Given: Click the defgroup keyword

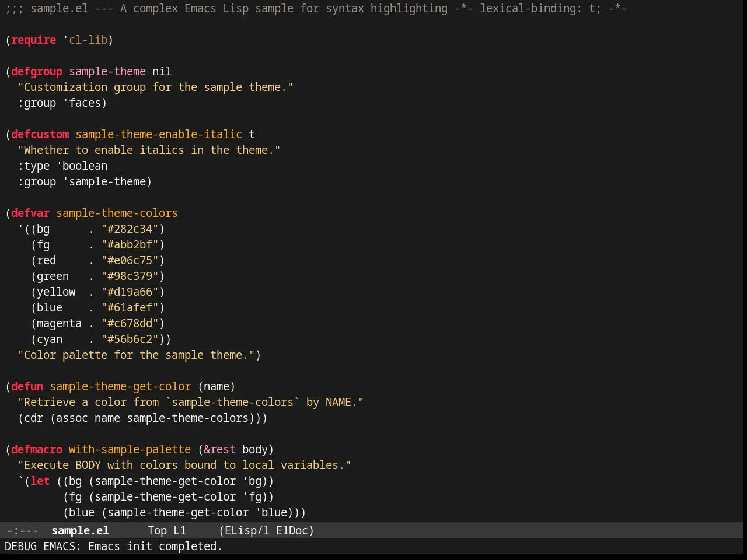Looking at the screenshot, I should click(x=37, y=71).
